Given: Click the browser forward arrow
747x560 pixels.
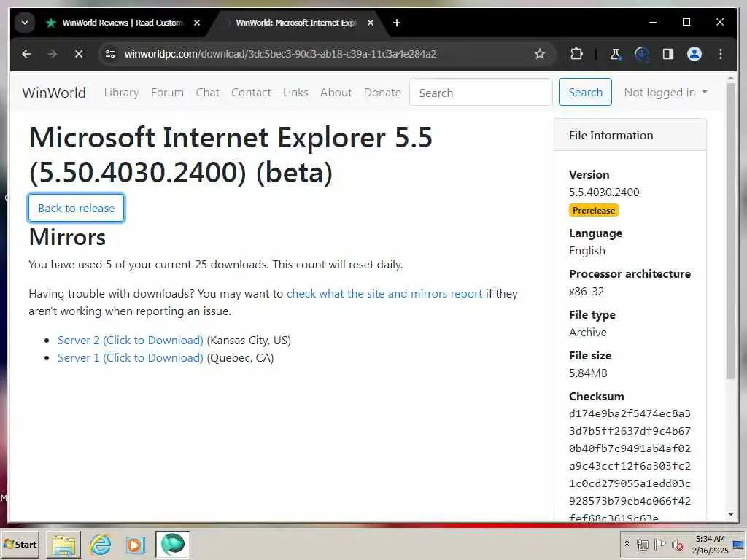Looking at the screenshot, I should click(x=52, y=54).
